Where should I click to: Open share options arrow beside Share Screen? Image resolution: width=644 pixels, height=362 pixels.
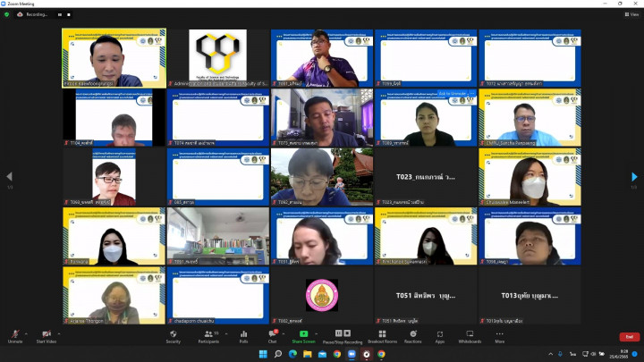coord(317,333)
